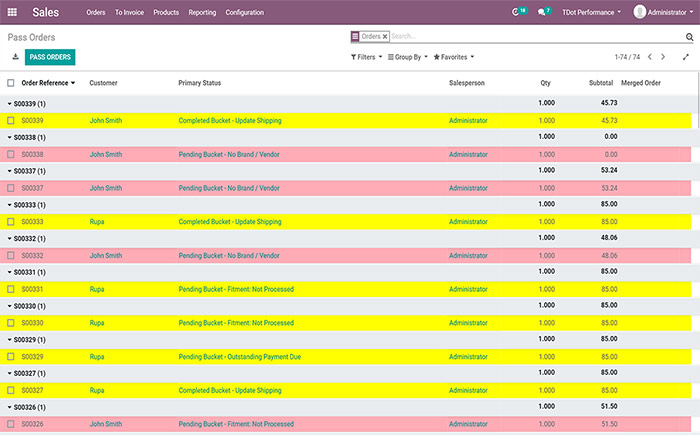The width and height of the screenshot is (700, 435).
Task: Click the Orders facet list icon
Action: (x=355, y=37)
